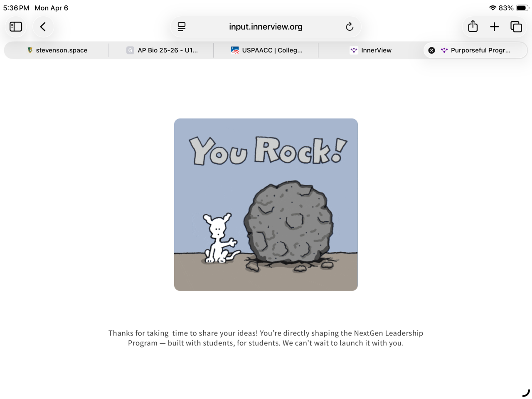Click the AP Bio tab favicon
The image size is (532, 399).
(130, 50)
